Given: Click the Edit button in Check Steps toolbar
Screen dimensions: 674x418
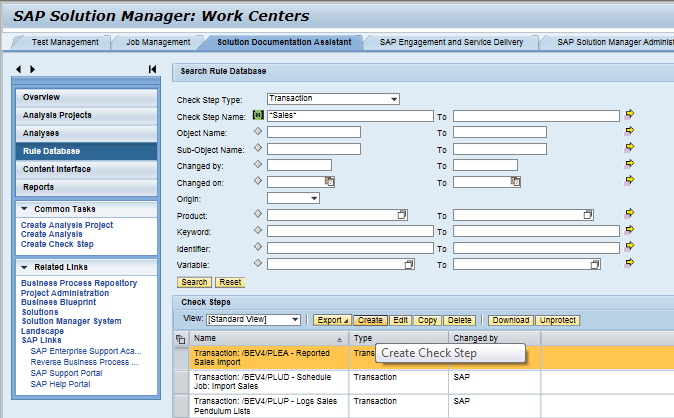Looking at the screenshot, I should tap(400, 320).
